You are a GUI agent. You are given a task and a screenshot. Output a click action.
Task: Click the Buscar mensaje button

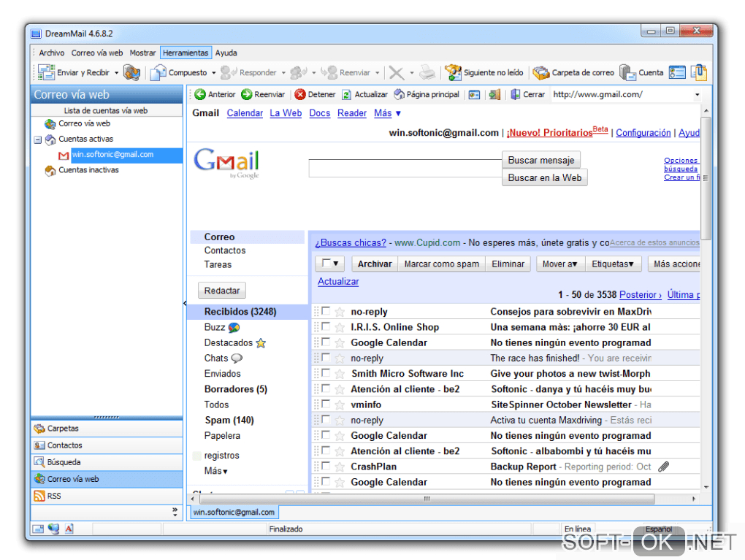540,160
